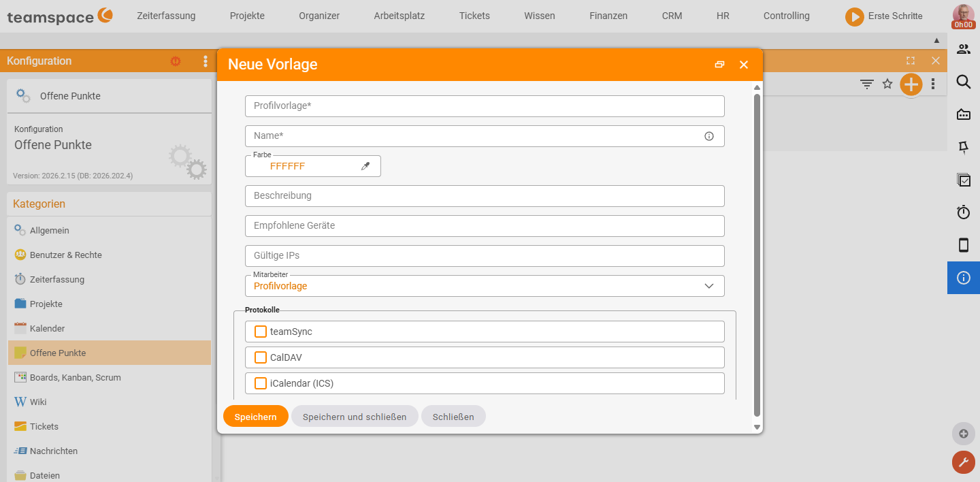Select Boards, Kanban, Scrum category
Viewport: 980px width, 482px height.
tap(110, 378)
